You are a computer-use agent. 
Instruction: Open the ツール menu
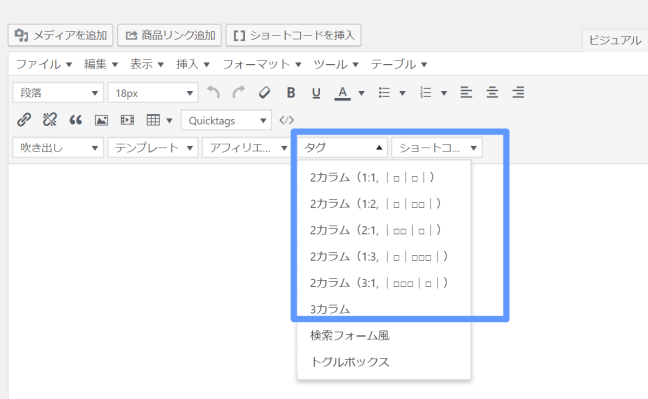[x=336, y=64]
